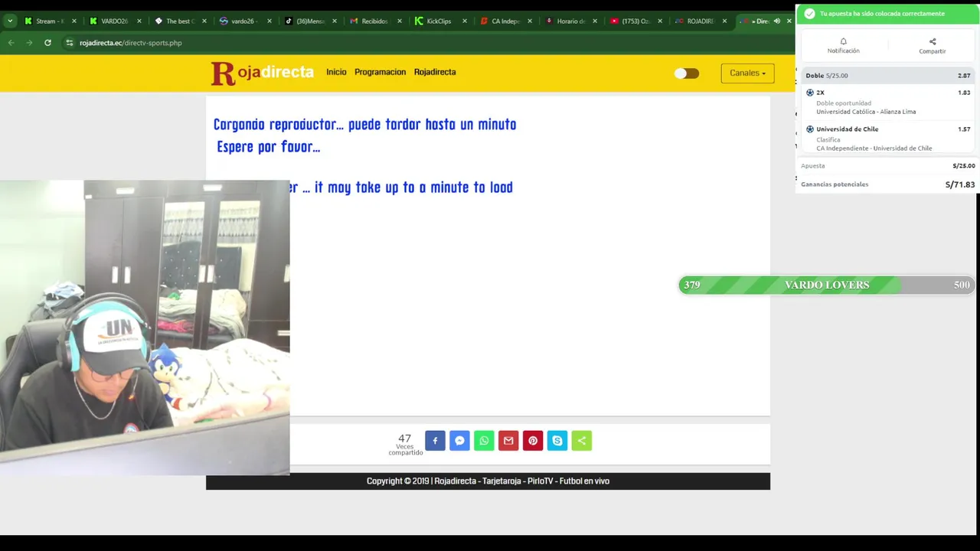Image resolution: width=980 pixels, height=551 pixels.
Task: Click the Apuesta S/25.00 row
Action: click(887, 166)
